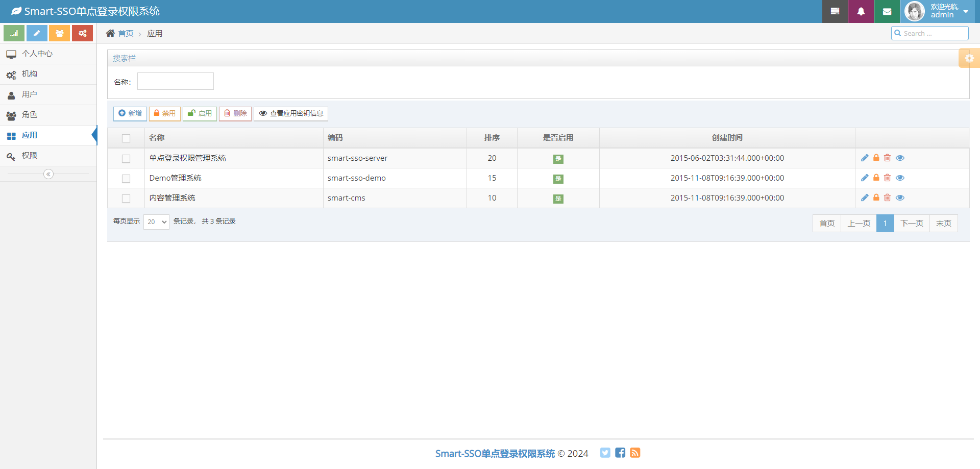Click lock icon for smart-cms row
This screenshot has height=469, width=980.
[876, 198]
